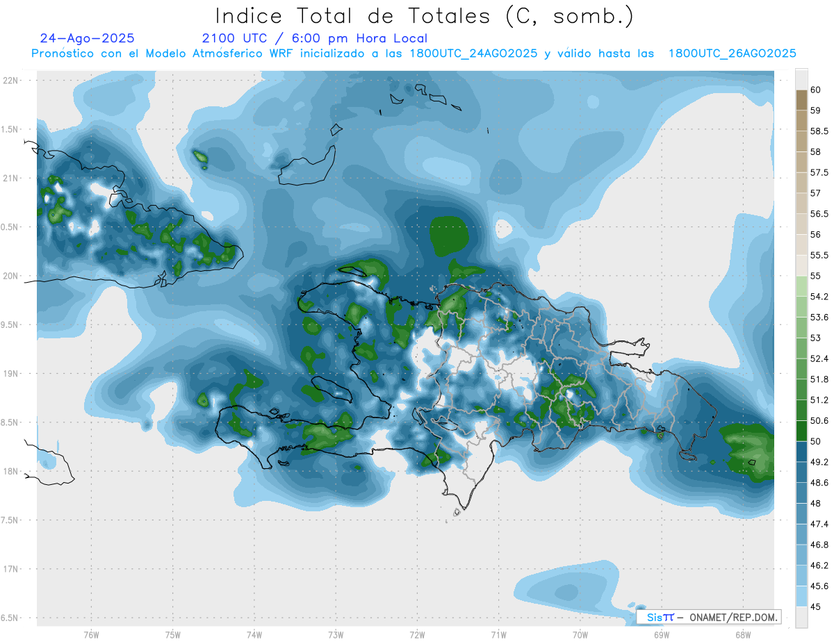Select the dark blue swatch between 49.2 and 50
The height and width of the screenshot is (644, 834).
(801, 452)
